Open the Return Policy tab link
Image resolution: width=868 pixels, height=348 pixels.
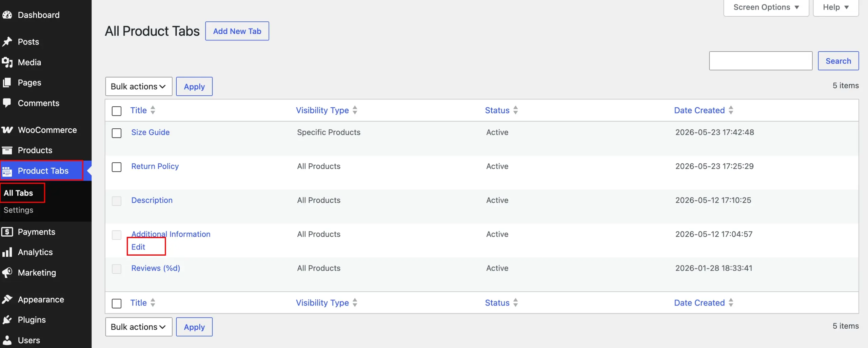pyautogui.click(x=155, y=166)
